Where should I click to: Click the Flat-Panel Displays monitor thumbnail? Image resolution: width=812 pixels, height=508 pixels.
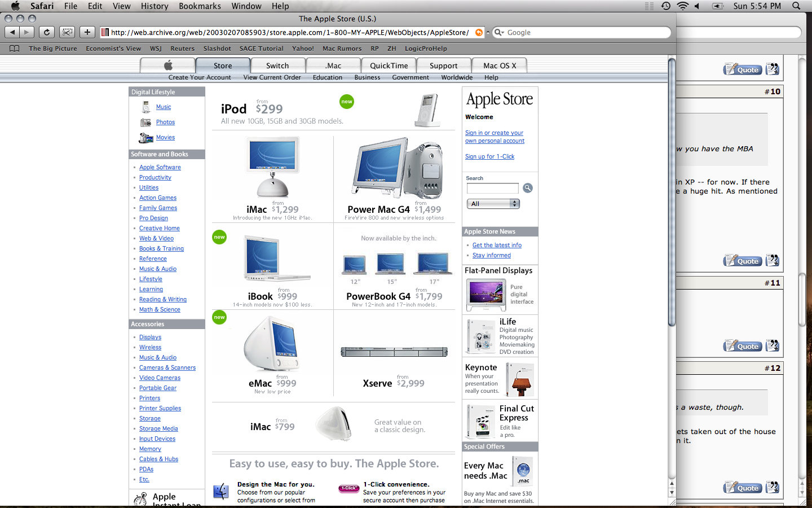[486, 295]
